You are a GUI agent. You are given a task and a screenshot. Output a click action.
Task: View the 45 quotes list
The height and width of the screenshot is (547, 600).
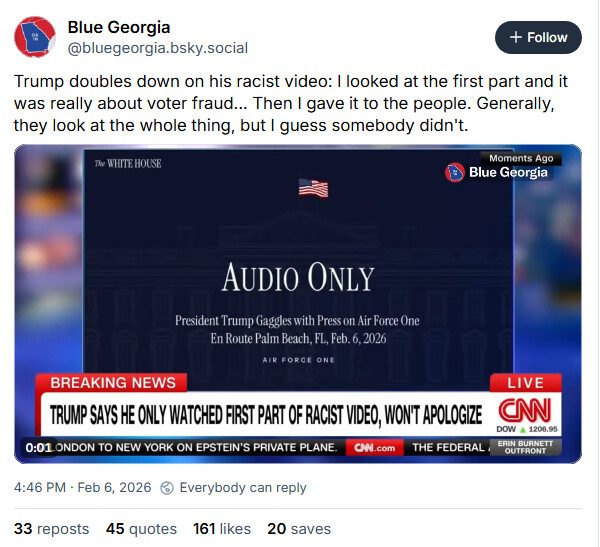(x=141, y=529)
